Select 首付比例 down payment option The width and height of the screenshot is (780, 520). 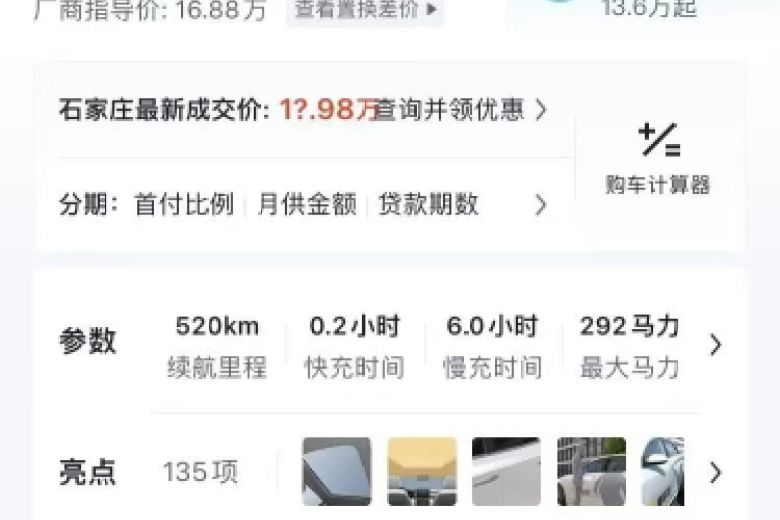(x=184, y=204)
